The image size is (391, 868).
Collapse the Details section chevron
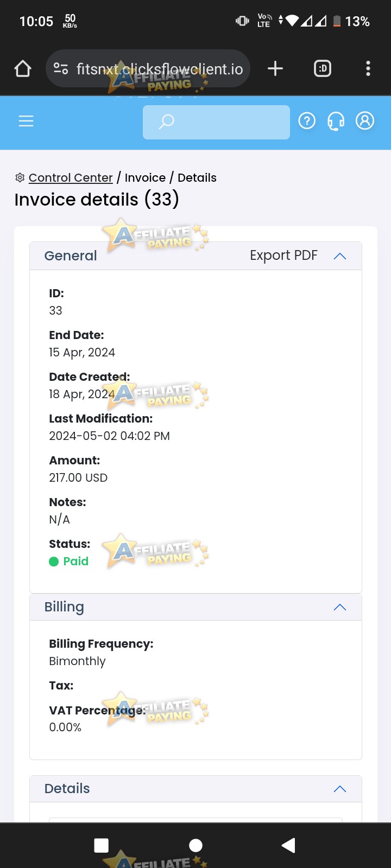pos(340,789)
